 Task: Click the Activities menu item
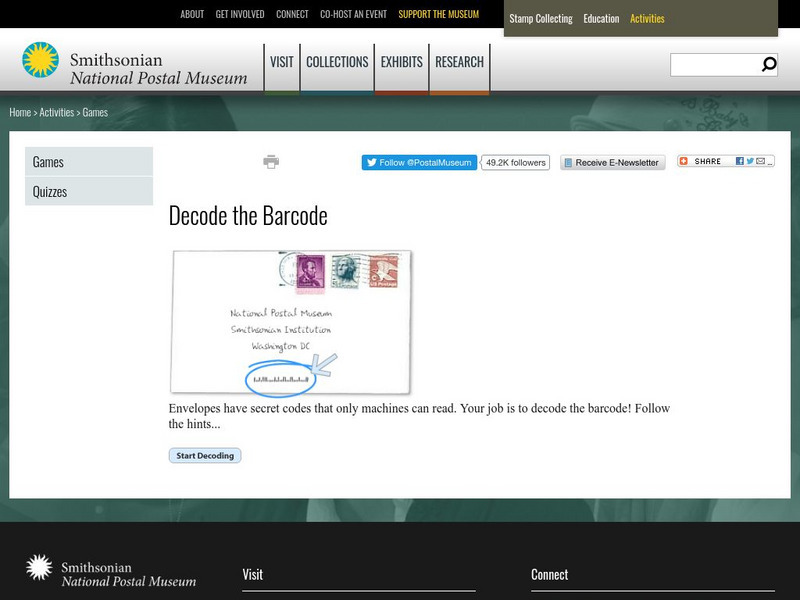pyautogui.click(x=647, y=18)
